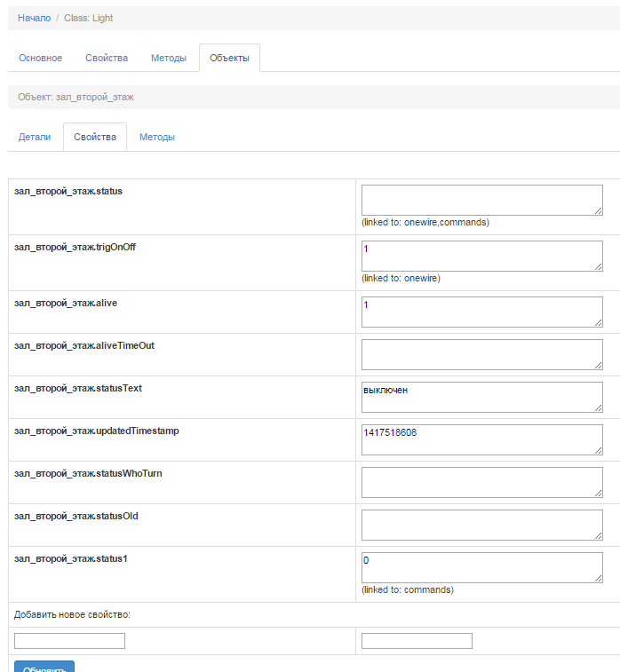This screenshot has height=672, width=620.
Task: Open the object's Методы sub-tab
Action: tap(157, 137)
